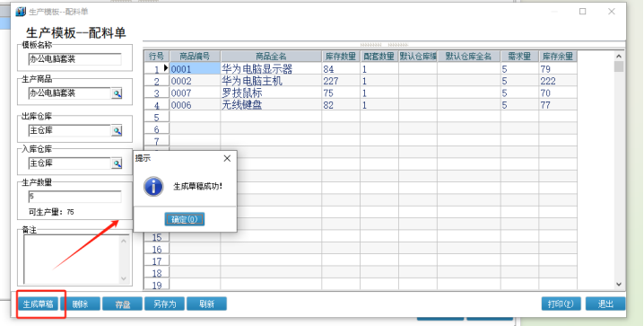Image resolution: width=644 pixels, height=326 pixels.
Task: Save with the 存盘 button
Action: click(x=122, y=304)
